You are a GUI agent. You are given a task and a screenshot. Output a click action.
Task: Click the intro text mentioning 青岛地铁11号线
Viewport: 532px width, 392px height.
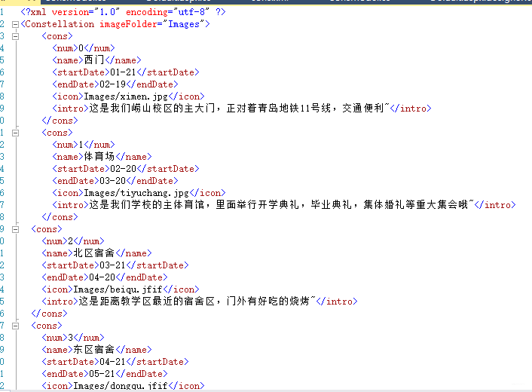(x=239, y=109)
